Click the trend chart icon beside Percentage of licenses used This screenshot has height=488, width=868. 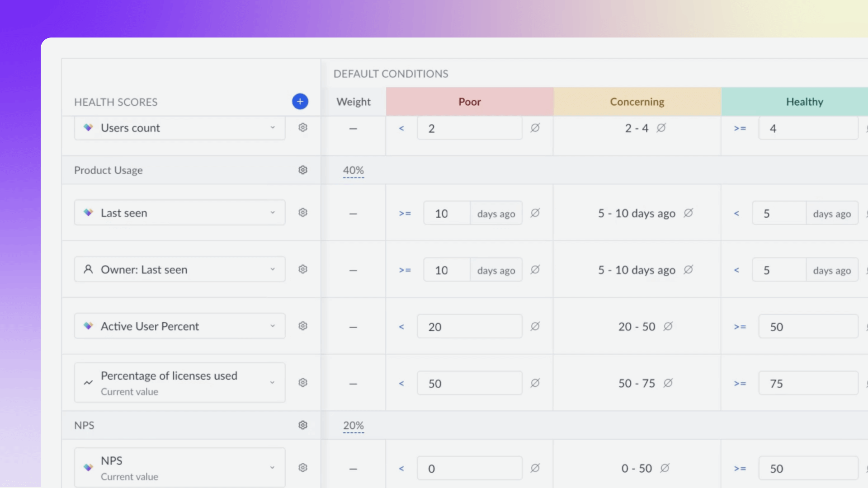click(x=88, y=382)
